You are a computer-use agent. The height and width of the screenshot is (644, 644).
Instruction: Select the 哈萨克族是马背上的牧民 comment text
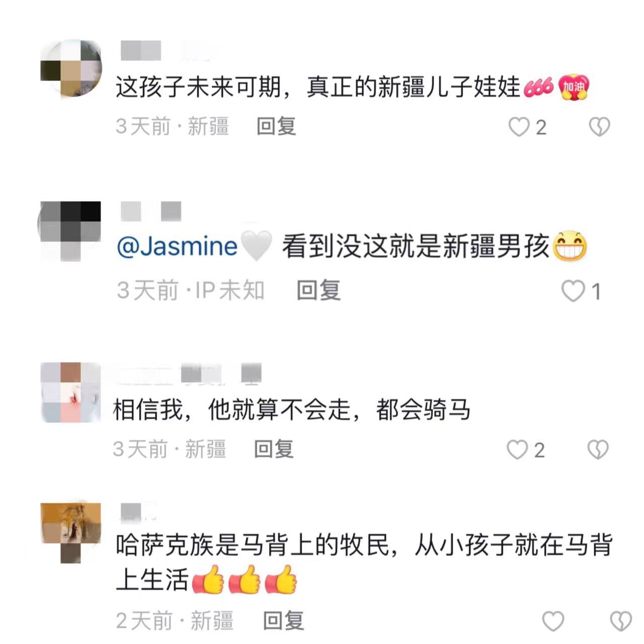[x=364, y=562]
